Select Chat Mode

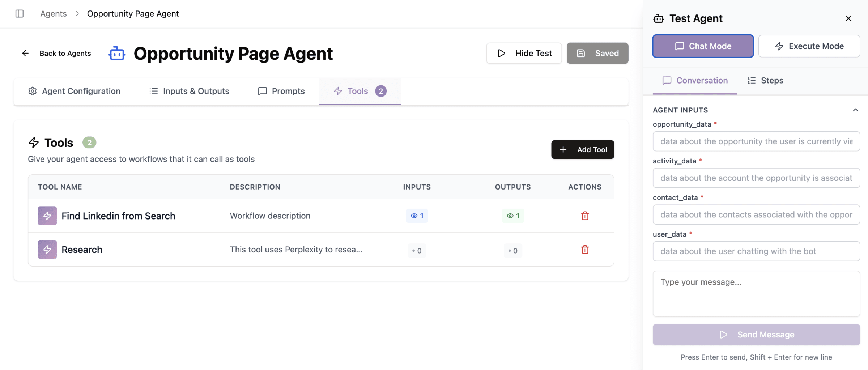coord(703,46)
